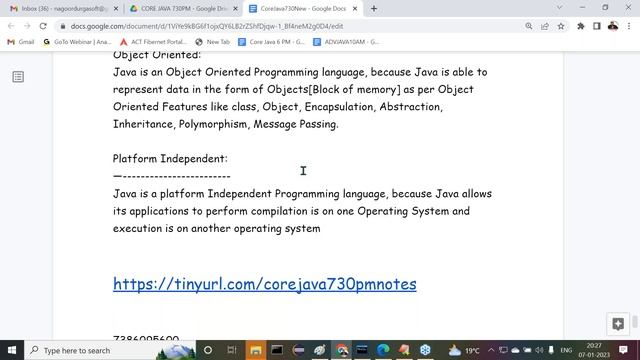Click the document vertical scrollbar thumb
This screenshot has width=640, height=360.
point(635,322)
